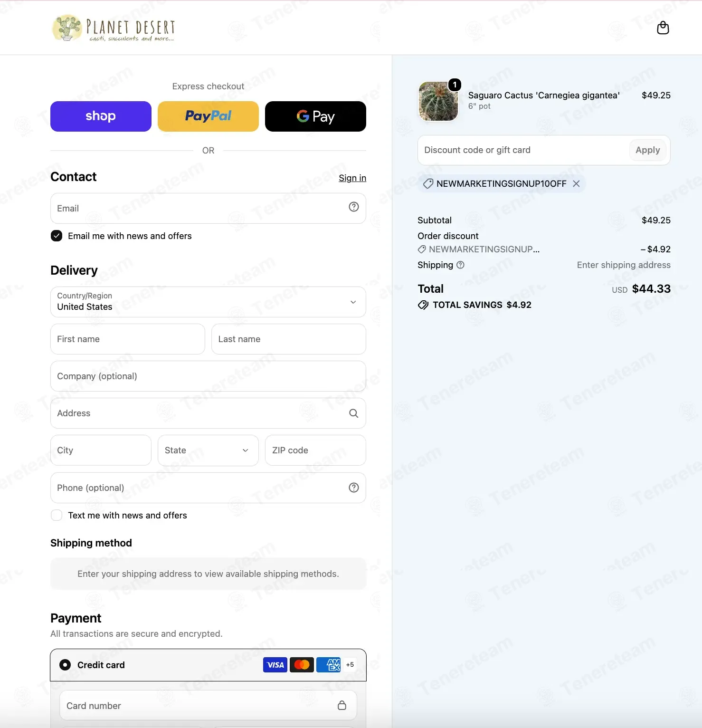Click the address search magnifier icon

(354, 413)
